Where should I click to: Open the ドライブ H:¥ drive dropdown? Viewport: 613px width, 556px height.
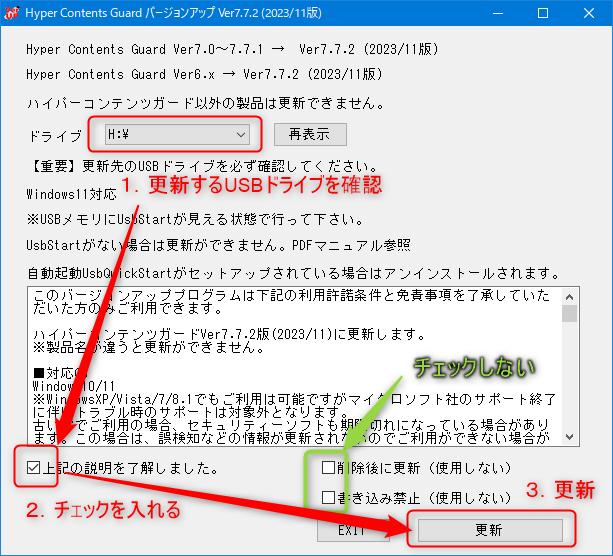pos(177,135)
